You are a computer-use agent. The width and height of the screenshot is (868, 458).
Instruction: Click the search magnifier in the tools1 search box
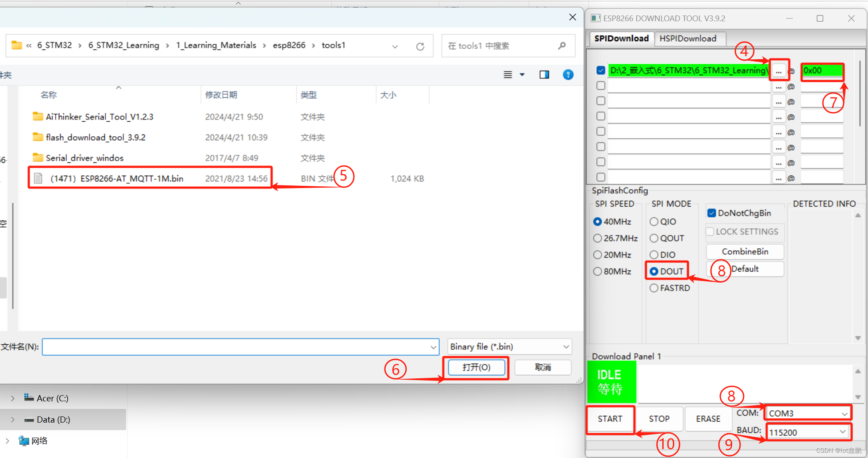click(x=562, y=46)
